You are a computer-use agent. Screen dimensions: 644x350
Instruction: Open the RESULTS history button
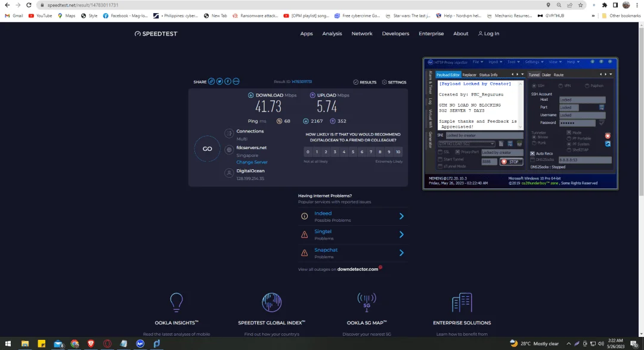365,82
